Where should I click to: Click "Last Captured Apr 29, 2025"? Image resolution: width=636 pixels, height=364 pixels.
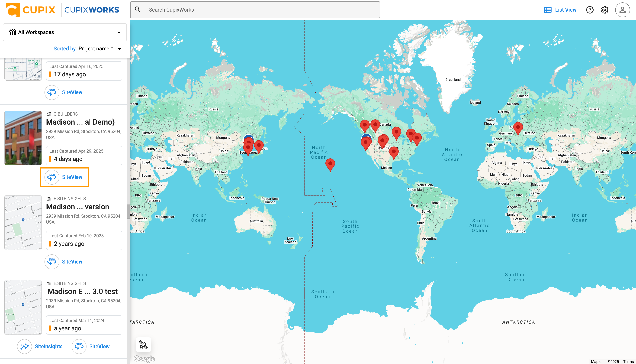tap(76, 151)
